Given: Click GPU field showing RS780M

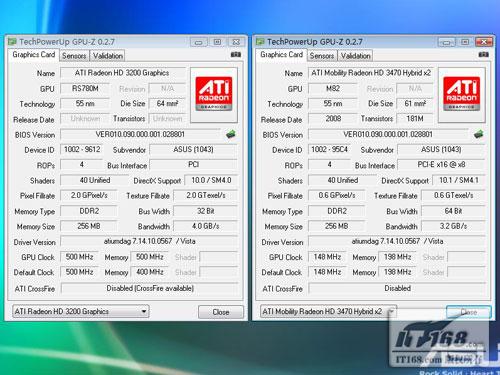Looking at the screenshot, I should pos(85,89).
